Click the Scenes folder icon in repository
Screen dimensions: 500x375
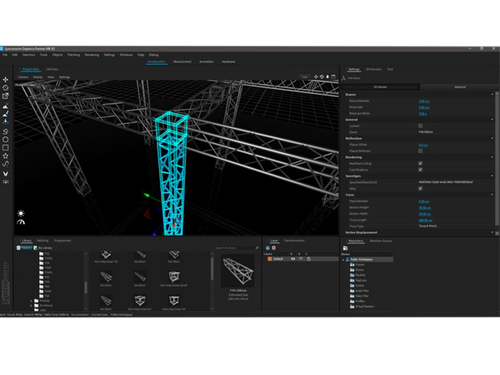(x=352, y=265)
